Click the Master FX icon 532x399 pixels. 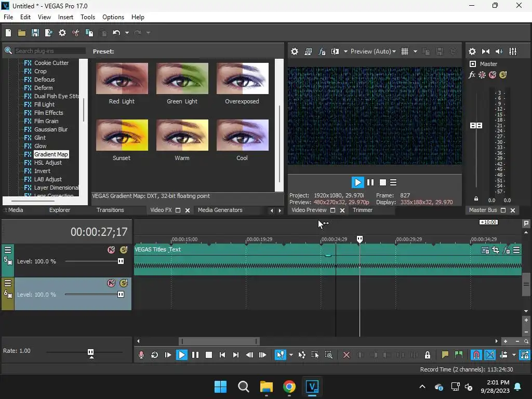click(x=472, y=75)
